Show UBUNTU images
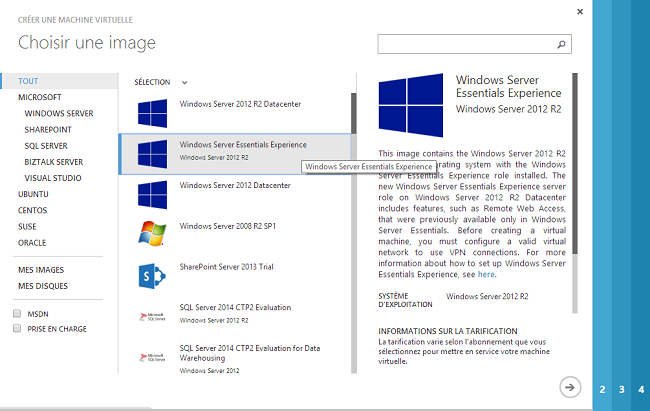The height and width of the screenshot is (411, 650). coord(33,194)
